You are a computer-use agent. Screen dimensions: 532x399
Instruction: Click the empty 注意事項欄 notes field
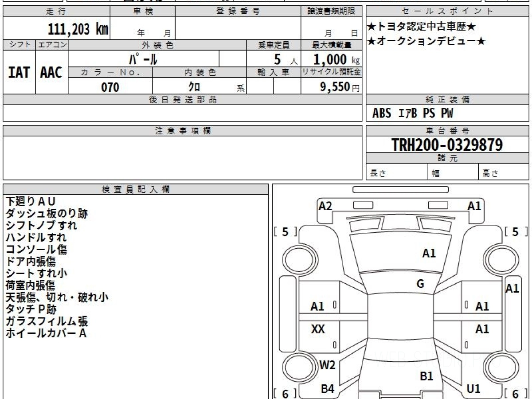(x=183, y=158)
